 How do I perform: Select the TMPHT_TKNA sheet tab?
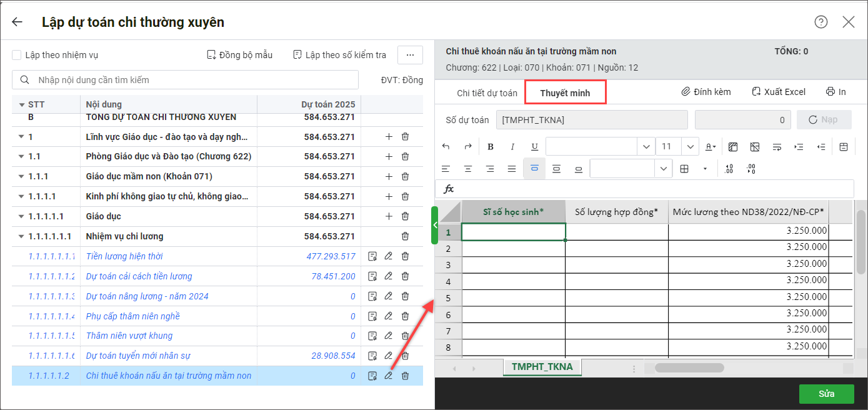click(542, 367)
